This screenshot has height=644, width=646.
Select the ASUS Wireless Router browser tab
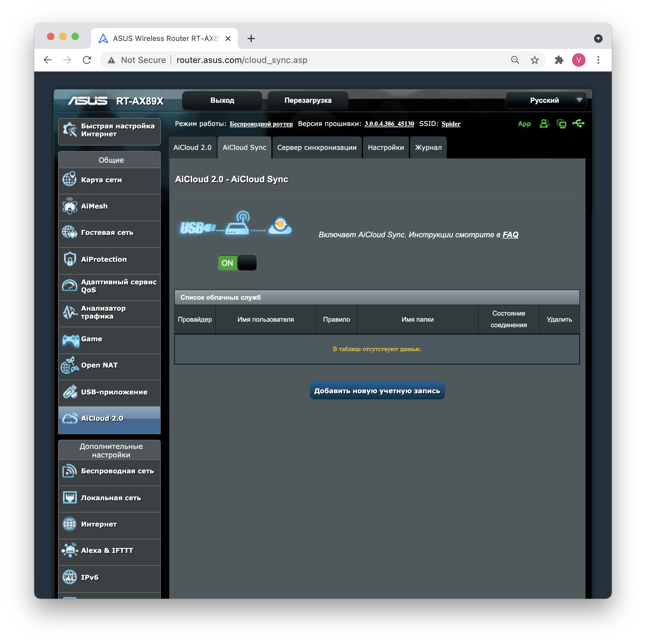coord(164,39)
